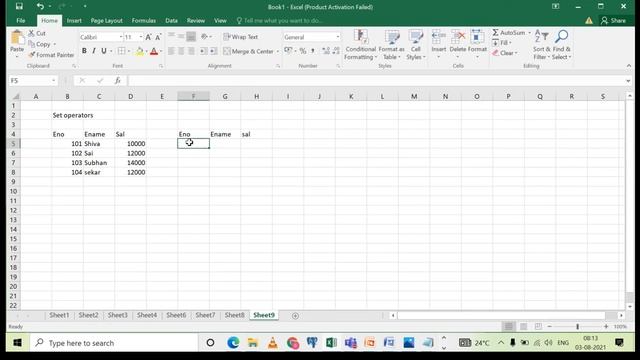Click the Borders icon
This screenshot has height=360, width=640.
[x=121, y=51]
